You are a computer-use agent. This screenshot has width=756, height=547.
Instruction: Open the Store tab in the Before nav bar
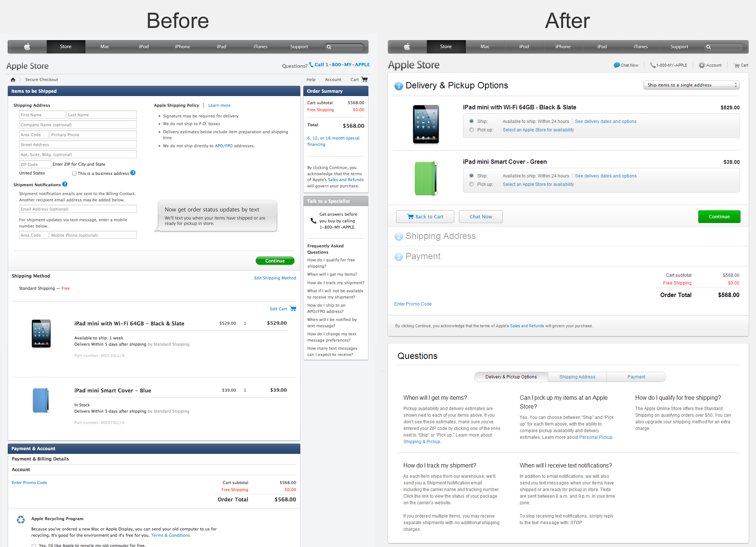(x=66, y=46)
